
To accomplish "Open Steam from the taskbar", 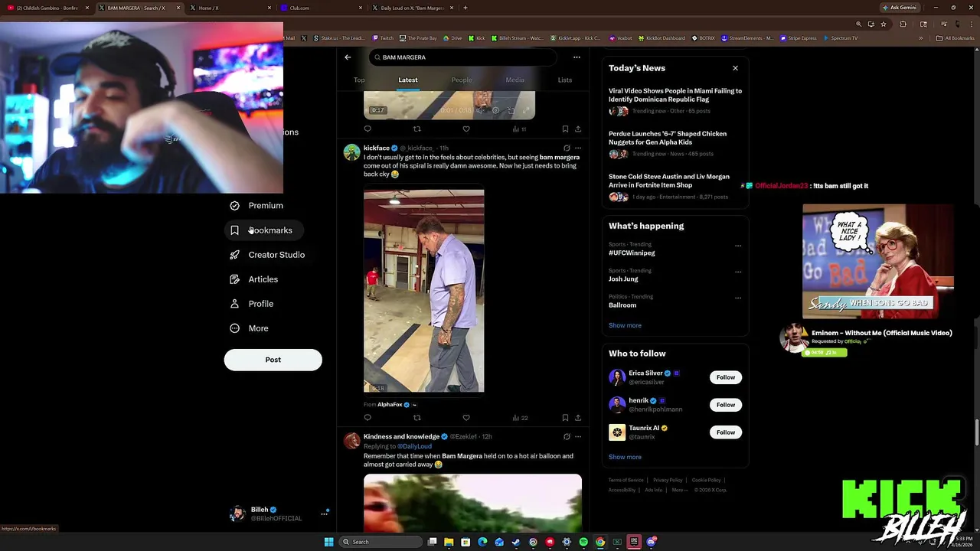I will 516,542.
